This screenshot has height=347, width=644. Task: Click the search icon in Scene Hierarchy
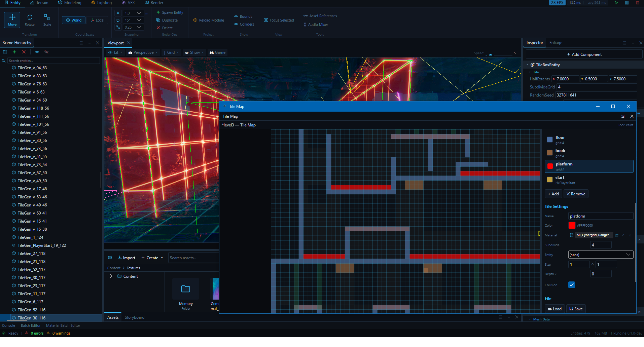tap(4, 61)
